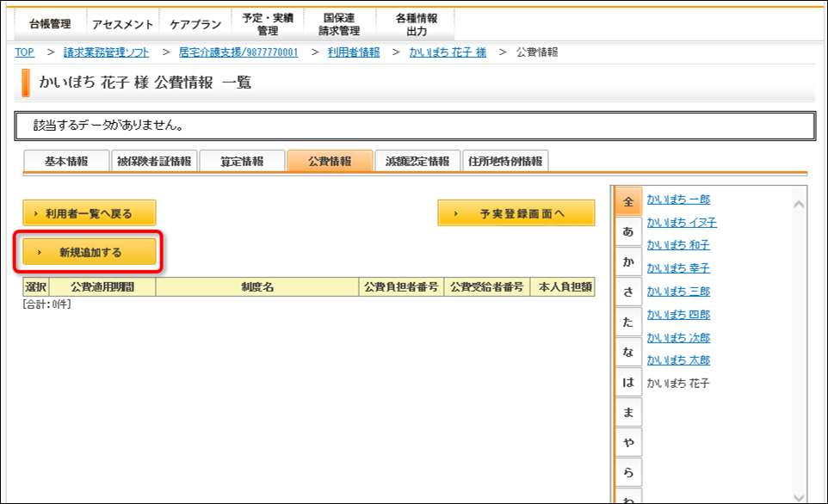
Task: Filter users by ら row
Action: click(628, 472)
